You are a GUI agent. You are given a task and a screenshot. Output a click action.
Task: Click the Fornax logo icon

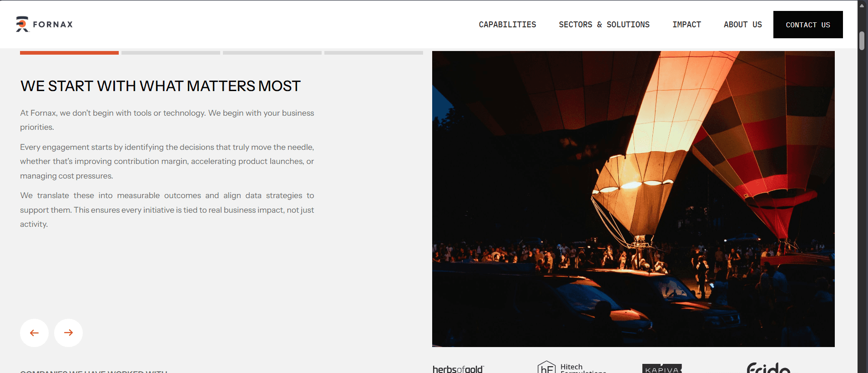click(x=22, y=24)
